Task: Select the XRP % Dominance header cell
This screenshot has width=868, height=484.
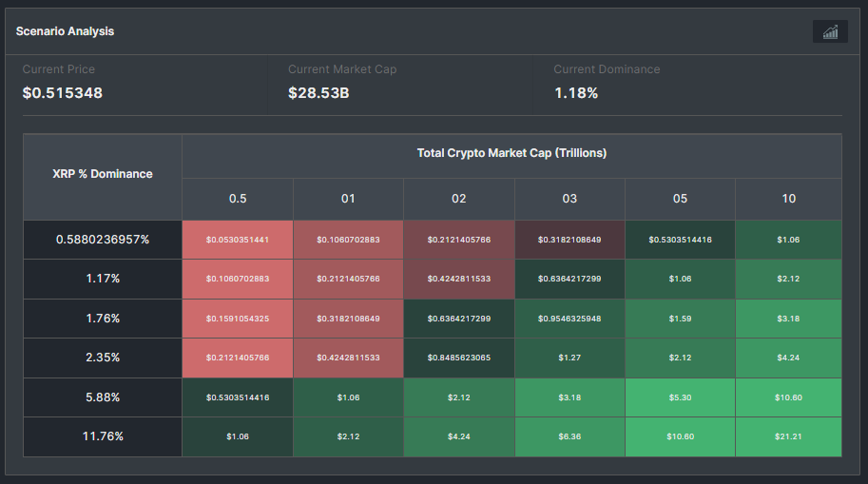Action: pos(103,177)
